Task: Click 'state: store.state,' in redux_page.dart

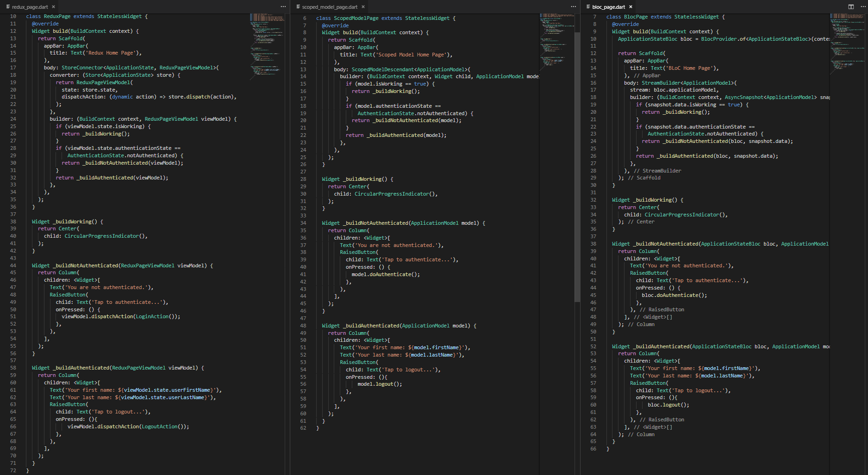Action: tap(89, 90)
